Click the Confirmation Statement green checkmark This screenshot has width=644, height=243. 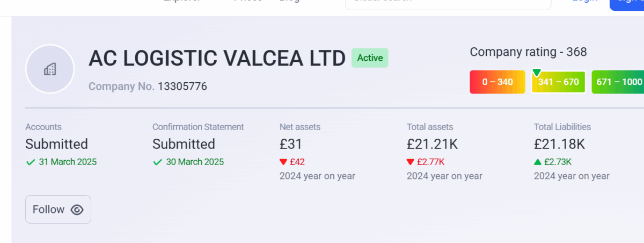click(157, 162)
